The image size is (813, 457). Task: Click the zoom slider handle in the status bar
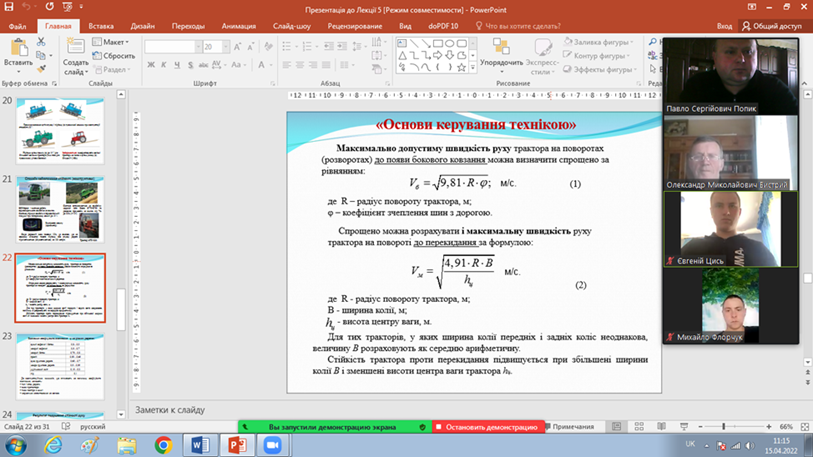pos(723,426)
